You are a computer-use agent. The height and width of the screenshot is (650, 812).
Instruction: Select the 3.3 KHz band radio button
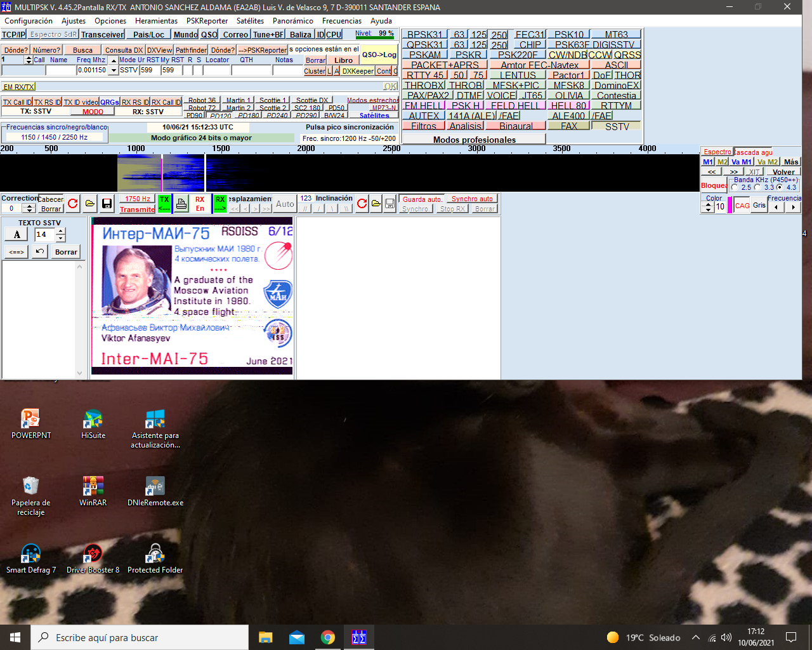[x=757, y=188]
